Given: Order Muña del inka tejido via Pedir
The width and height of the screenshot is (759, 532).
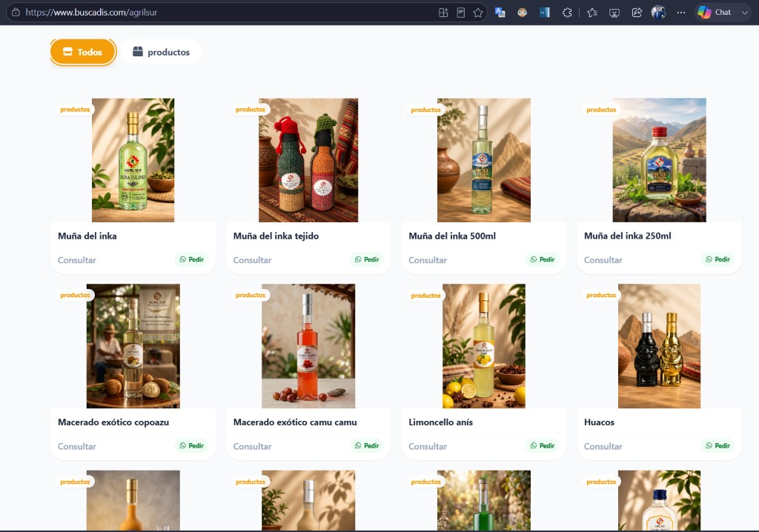Looking at the screenshot, I should click(367, 259).
